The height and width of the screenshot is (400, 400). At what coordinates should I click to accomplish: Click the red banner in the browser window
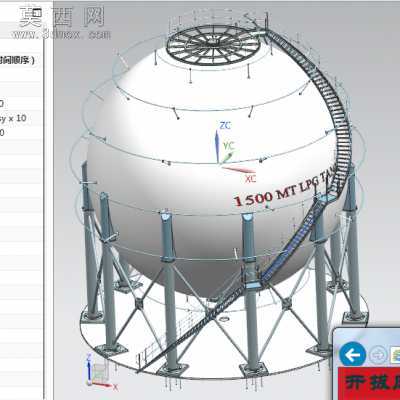(x=369, y=384)
